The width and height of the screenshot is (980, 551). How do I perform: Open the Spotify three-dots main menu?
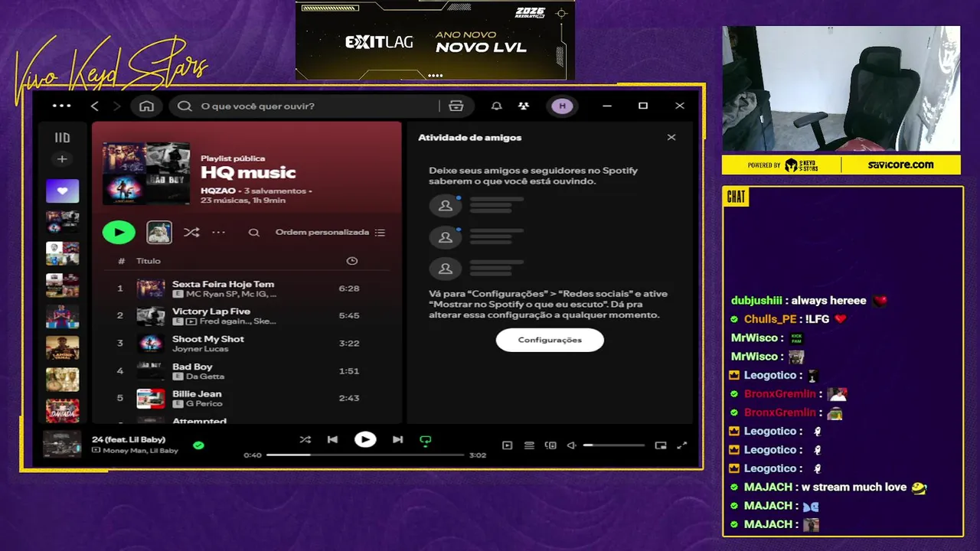click(62, 106)
